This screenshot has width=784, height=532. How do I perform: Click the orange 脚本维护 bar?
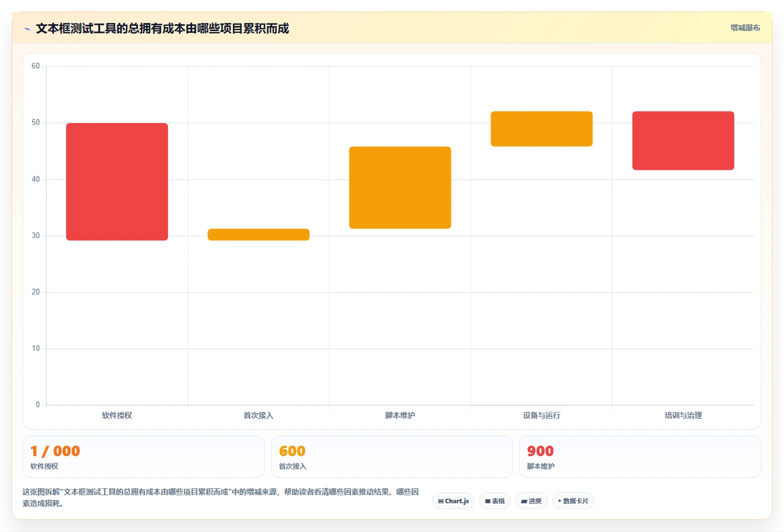[400, 187]
